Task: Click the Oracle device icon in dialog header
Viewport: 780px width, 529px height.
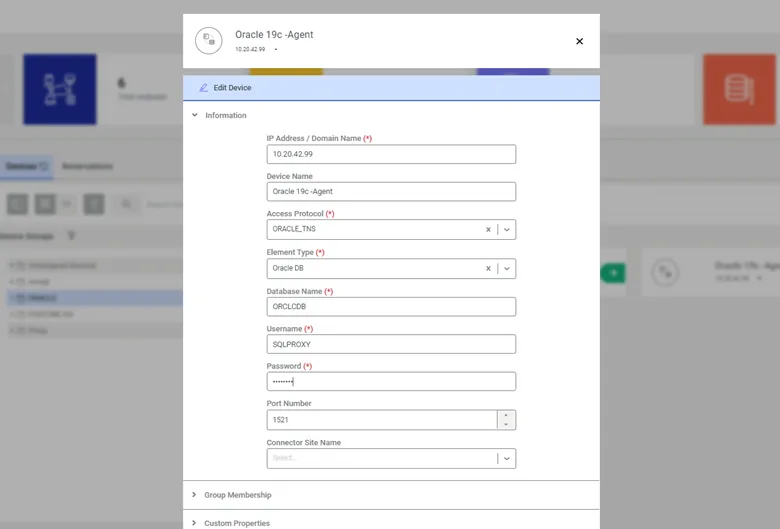Action: 208,41
